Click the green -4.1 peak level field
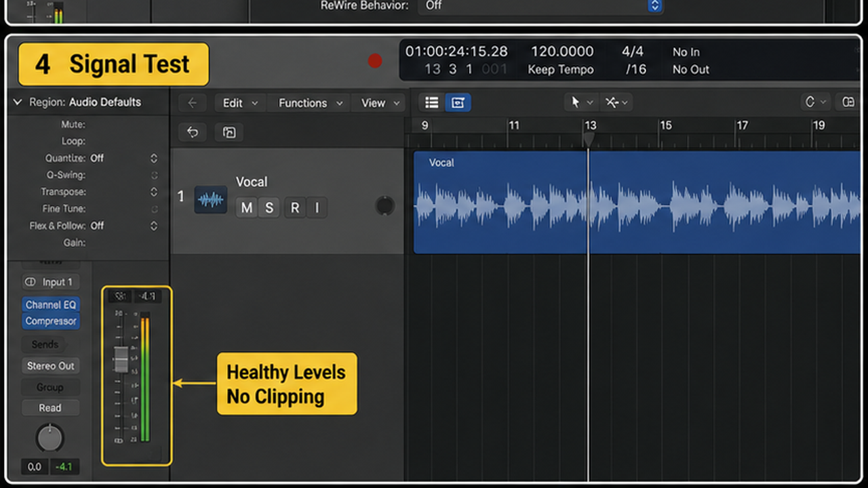 (x=64, y=466)
